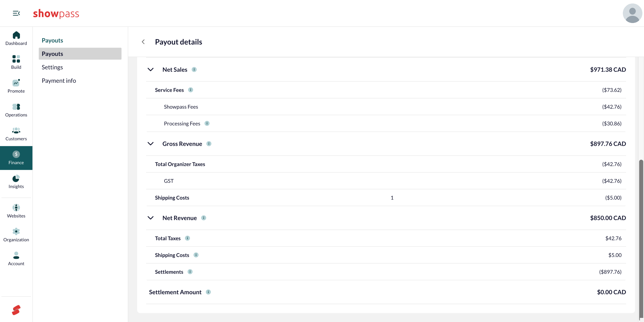This screenshot has width=644, height=322.
Task: Click the Showpass Fees row label
Action: tap(181, 107)
